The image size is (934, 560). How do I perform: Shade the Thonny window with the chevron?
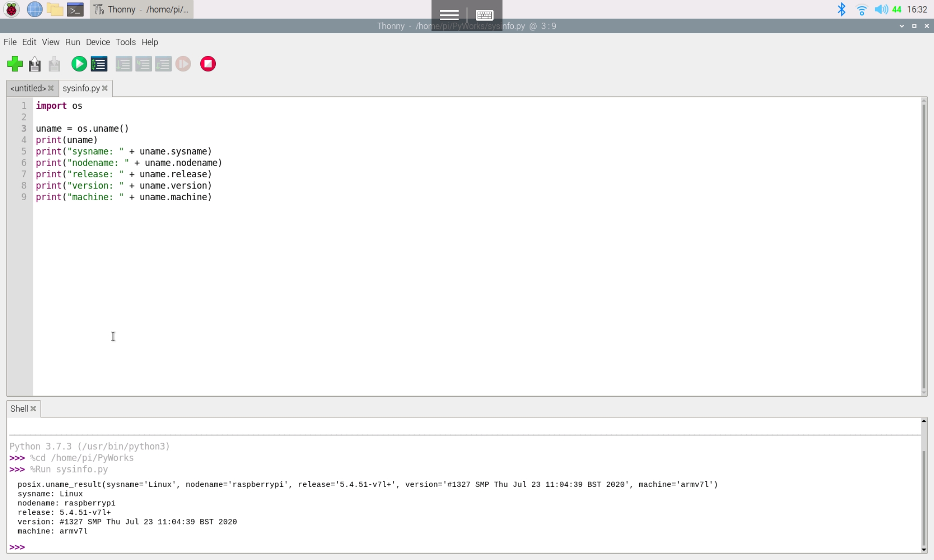[903, 26]
